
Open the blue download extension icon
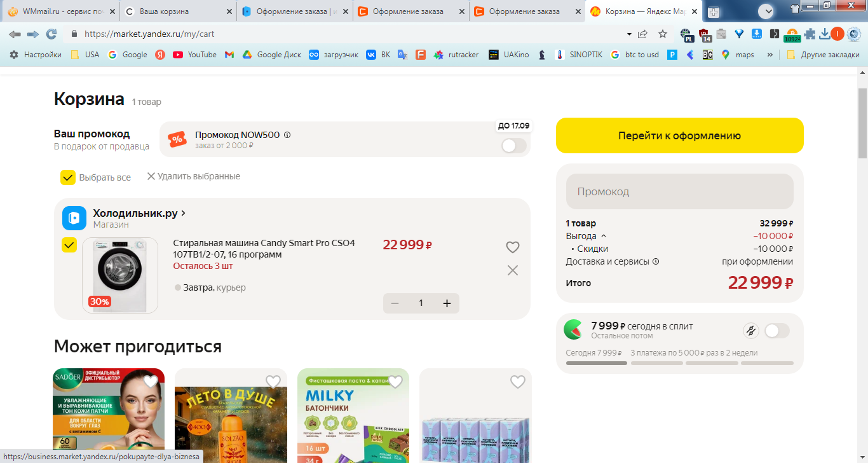pos(757,34)
